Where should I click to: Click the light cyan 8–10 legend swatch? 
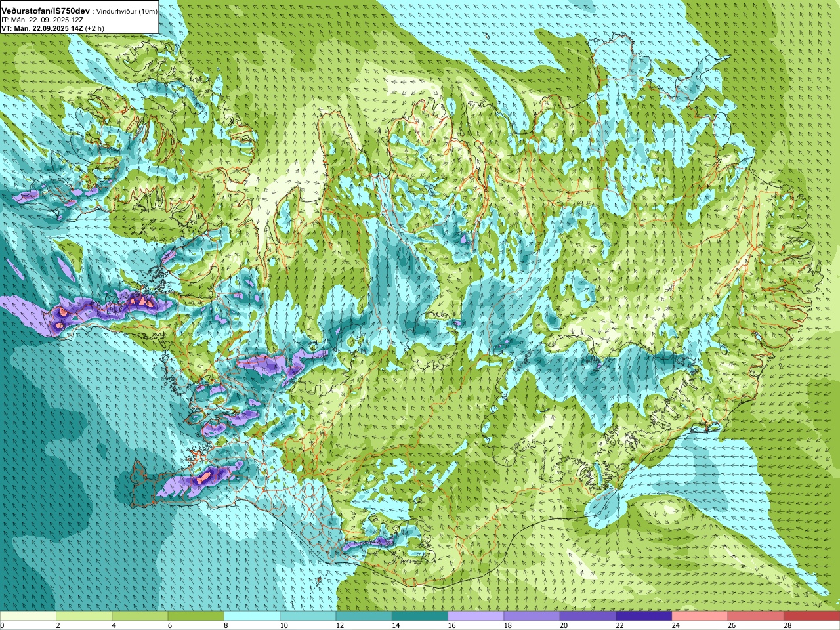[x=252, y=616]
